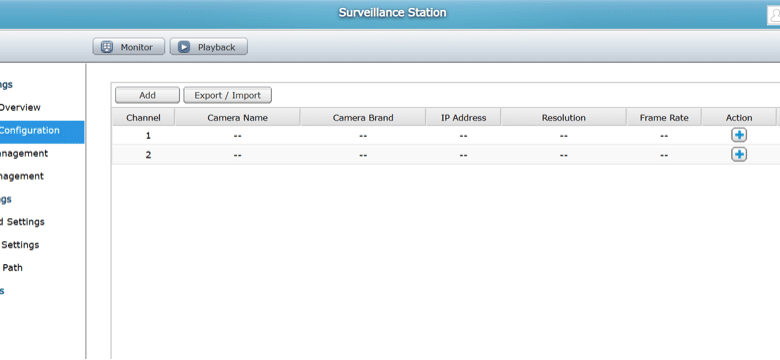Image resolution: width=780 pixels, height=360 pixels.
Task: Select the channel 2 table row
Action: point(446,155)
